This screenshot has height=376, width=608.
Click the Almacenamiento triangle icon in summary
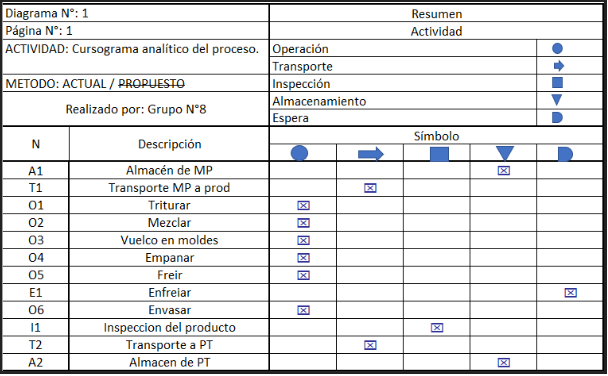(557, 100)
